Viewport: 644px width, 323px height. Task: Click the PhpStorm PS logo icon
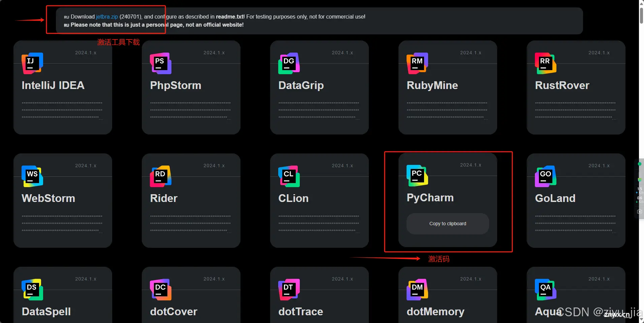point(161,63)
